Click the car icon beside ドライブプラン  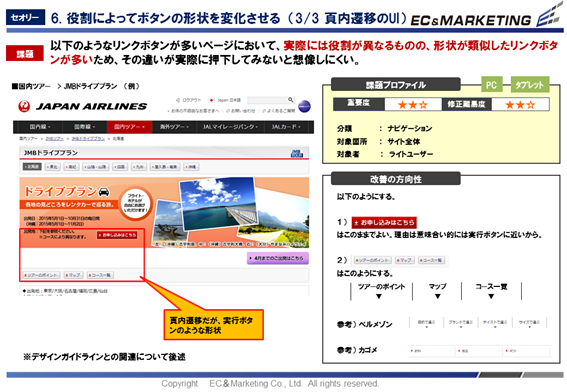(104, 191)
